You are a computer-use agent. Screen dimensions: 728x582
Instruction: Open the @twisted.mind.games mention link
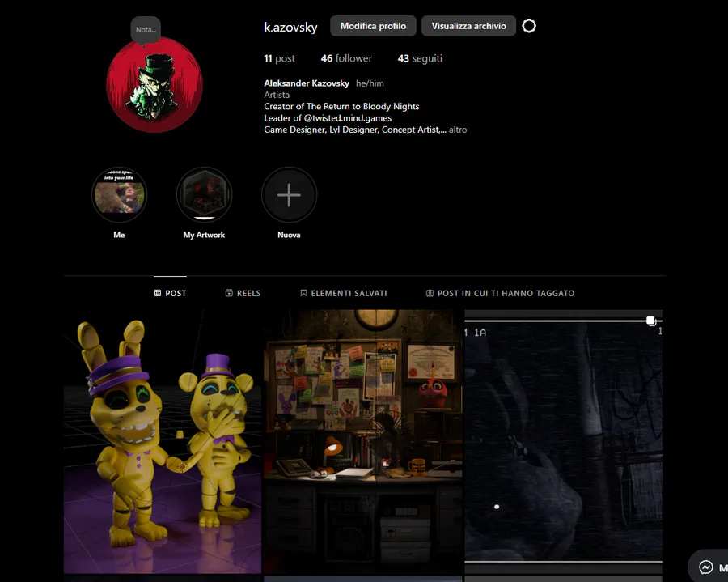(x=347, y=118)
